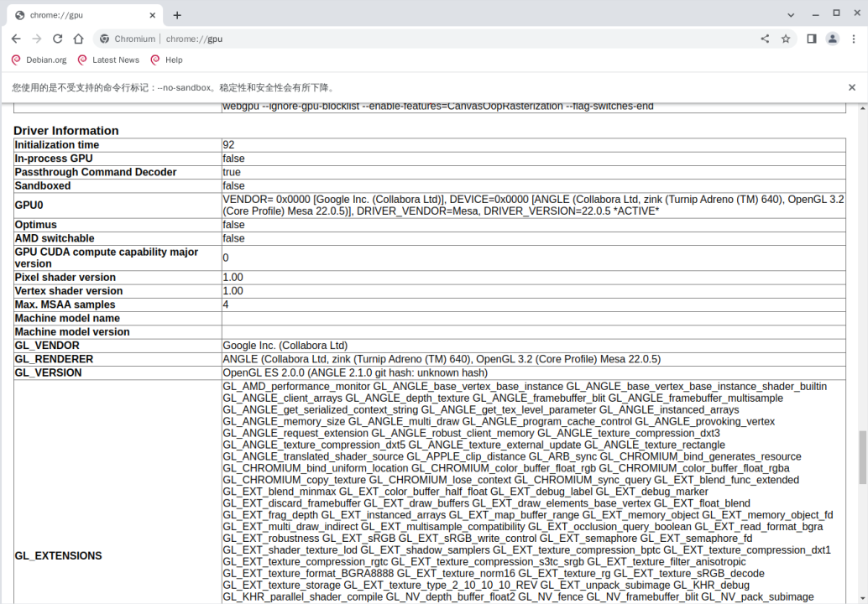The image size is (868, 604).
Task: Click the forward navigation arrow
Action: tap(37, 39)
